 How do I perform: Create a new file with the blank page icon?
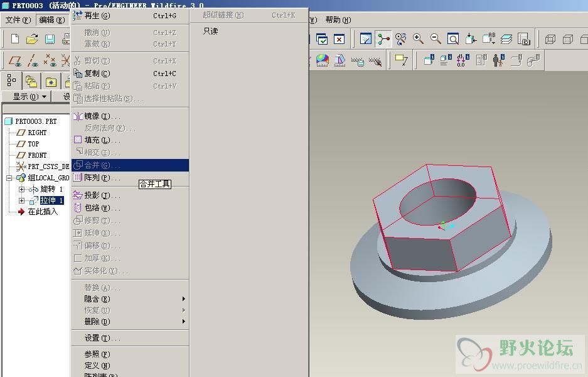[15, 39]
